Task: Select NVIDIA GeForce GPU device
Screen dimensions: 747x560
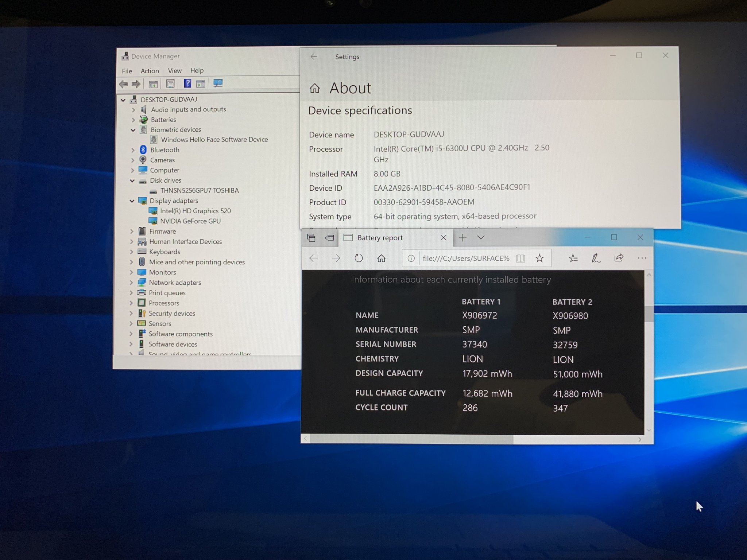Action: click(190, 221)
